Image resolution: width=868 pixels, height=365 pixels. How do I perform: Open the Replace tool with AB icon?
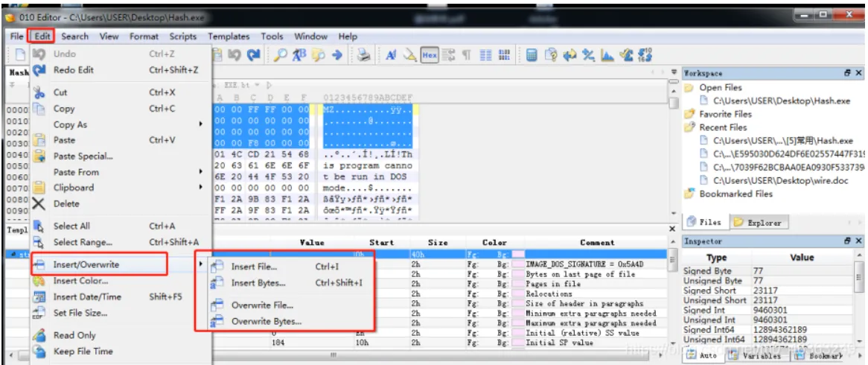click(299, 55)
